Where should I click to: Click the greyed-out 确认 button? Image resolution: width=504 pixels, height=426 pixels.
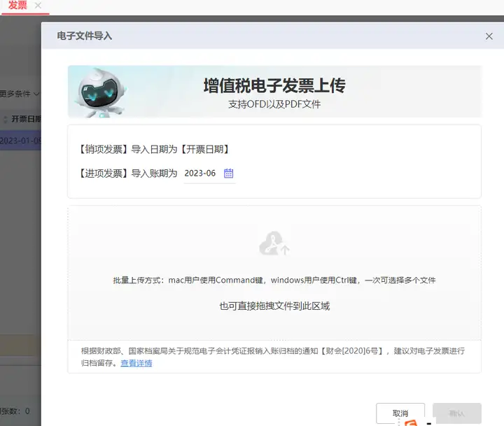(456, 413)
